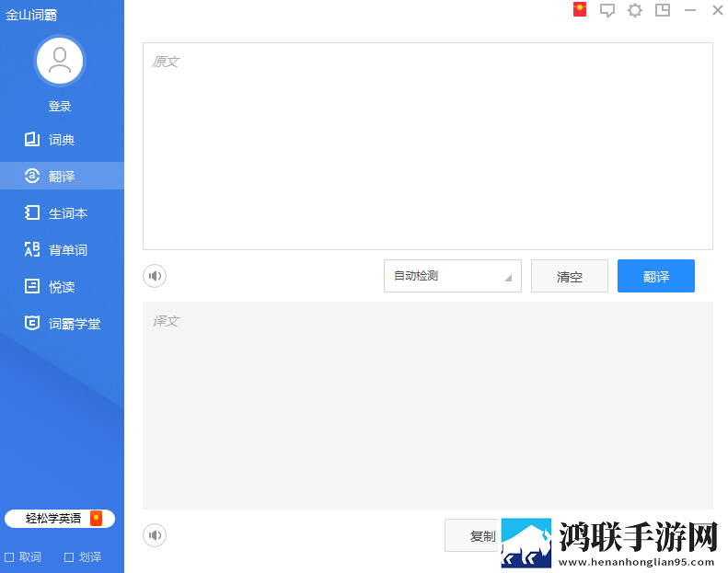The image size is (728, 573).
Task: Close the 金山词霸 window
Action: point(718,10)
